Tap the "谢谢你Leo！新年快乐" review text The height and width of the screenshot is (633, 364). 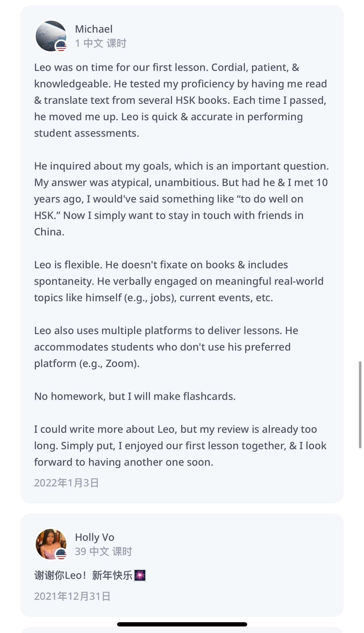pos(83,575)
